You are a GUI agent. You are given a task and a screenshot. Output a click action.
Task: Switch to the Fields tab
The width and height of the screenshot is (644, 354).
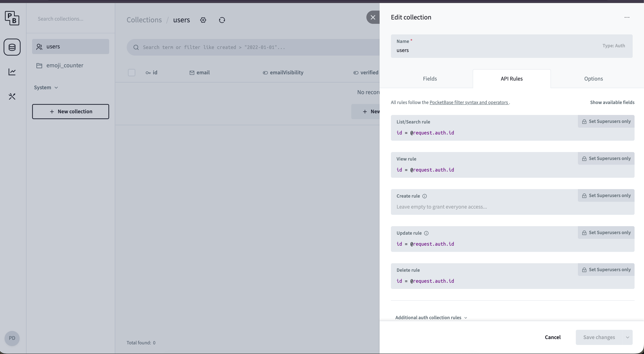tap(429, 79)
